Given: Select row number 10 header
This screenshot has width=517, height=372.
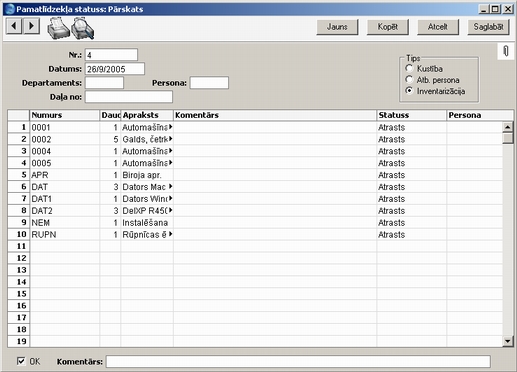Looking at the screenshot, I should (19, 234).
